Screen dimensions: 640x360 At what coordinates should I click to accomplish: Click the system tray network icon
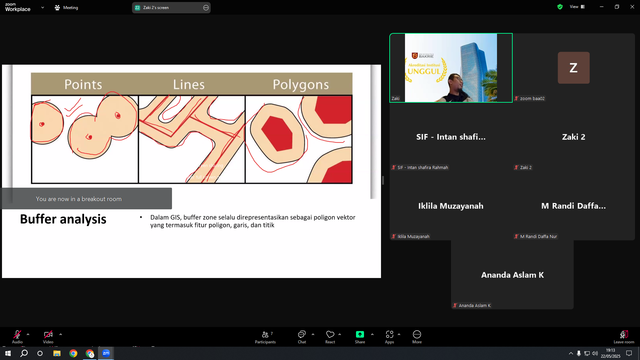click(587, 353)
